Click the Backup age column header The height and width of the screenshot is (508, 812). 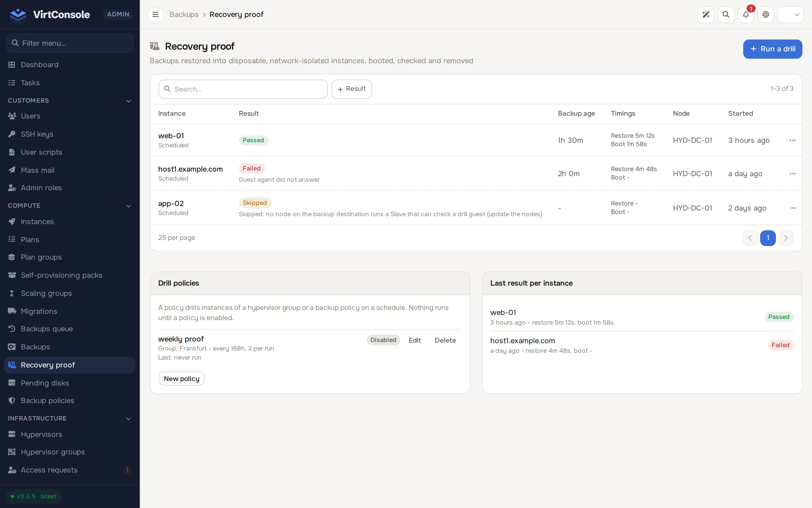coord(576,113)
